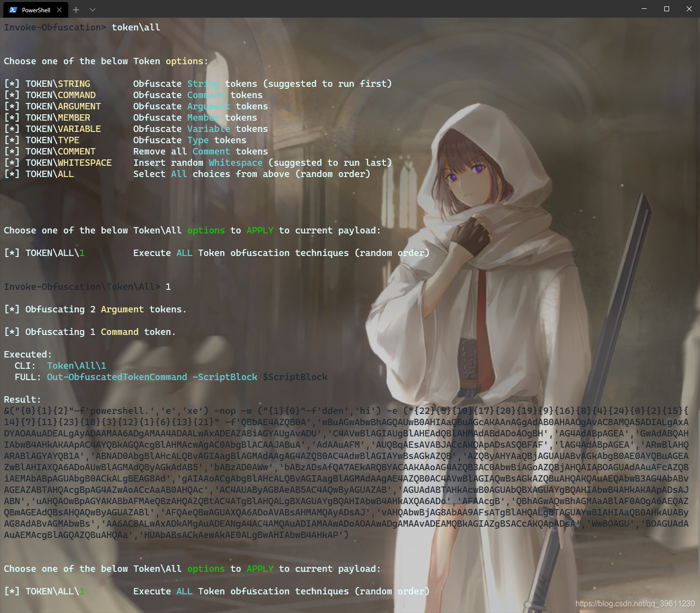
Task: Click the TOKEN\VARIABLE option text
Action: click(x=63, y=129)
